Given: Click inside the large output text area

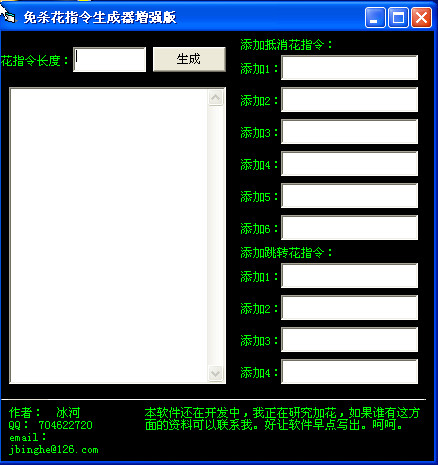Looking at the screenshot, I should point(109,235).
